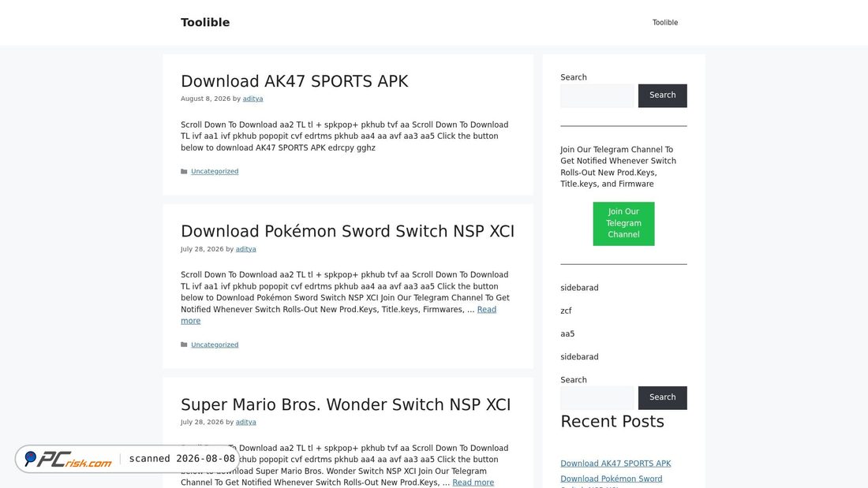This screenshot has width=868, height=488.
Task: Focus the lower sidebar search input field
Action: [x=597, y=398]
